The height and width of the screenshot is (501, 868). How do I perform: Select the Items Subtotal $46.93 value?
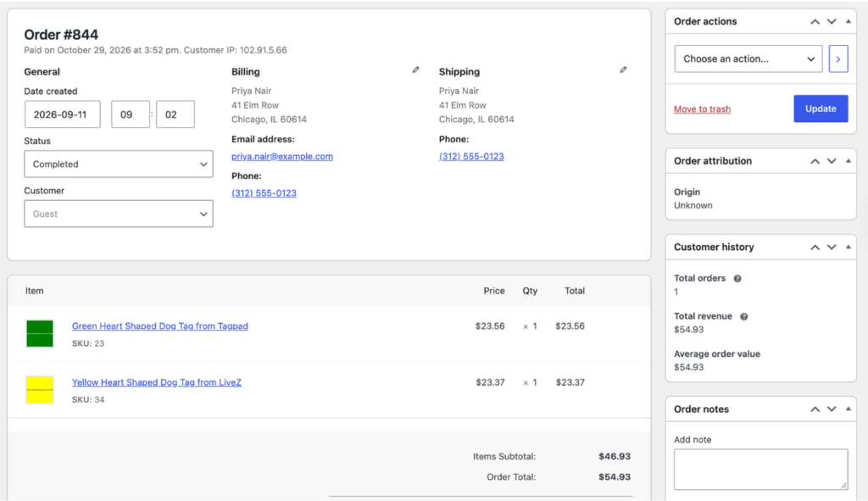point(615,456)
